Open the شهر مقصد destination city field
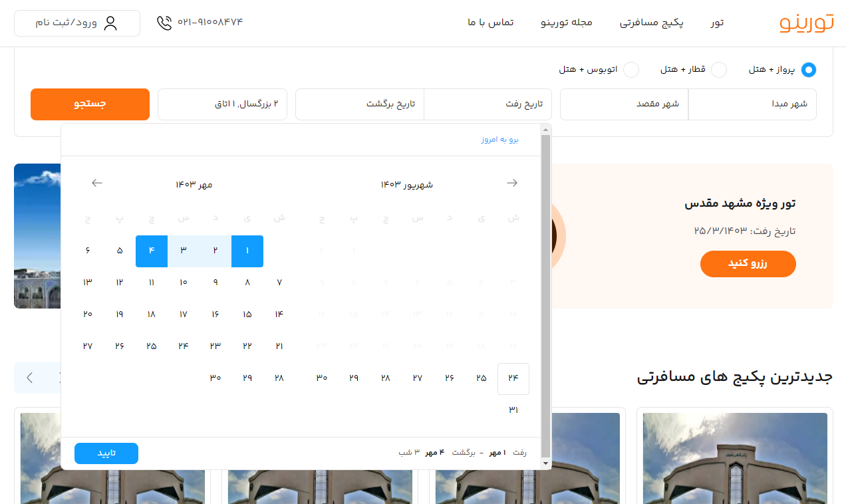Screen dimensions: 846x504 coord(624,104)
